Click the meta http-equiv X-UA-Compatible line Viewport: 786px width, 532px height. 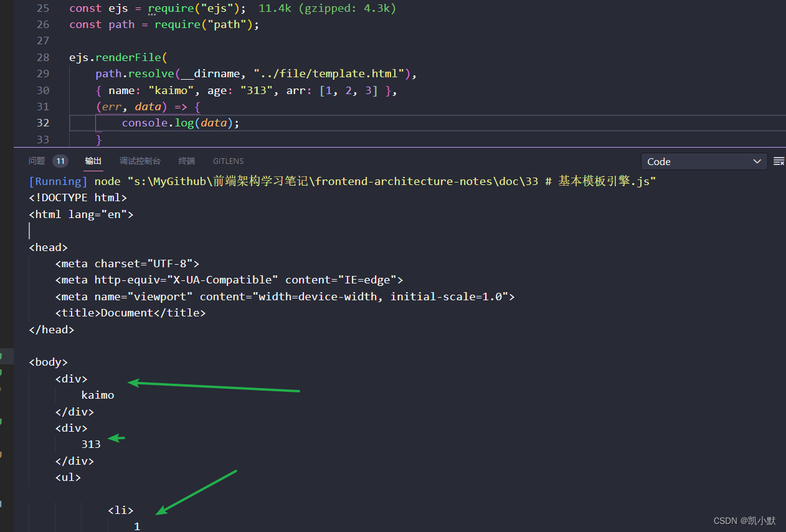point(229,280)
